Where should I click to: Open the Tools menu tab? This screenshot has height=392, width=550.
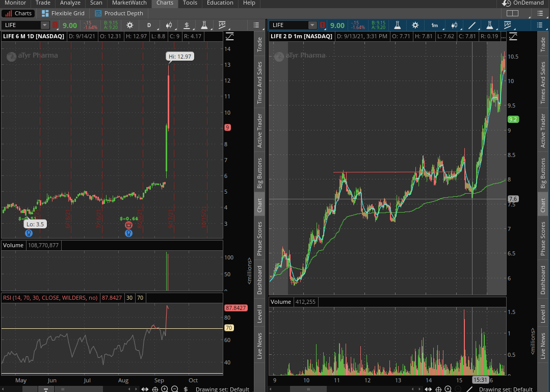pos(190,3)
